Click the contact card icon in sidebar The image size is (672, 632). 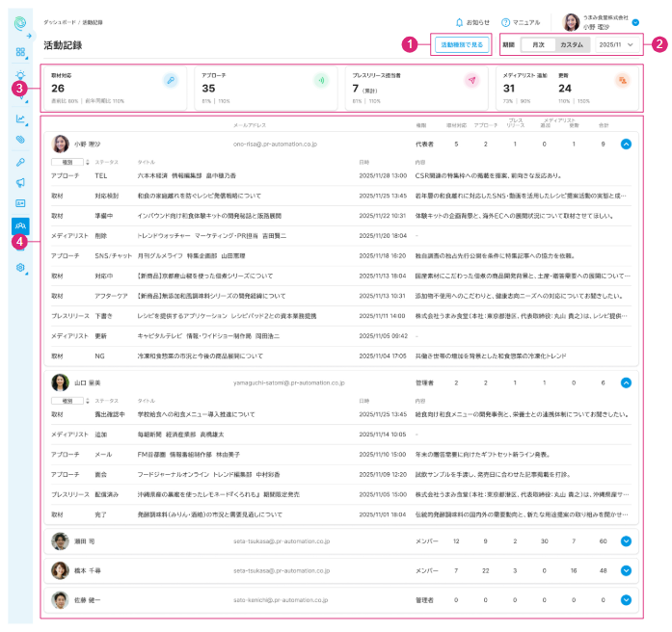(x=20, y=203)
